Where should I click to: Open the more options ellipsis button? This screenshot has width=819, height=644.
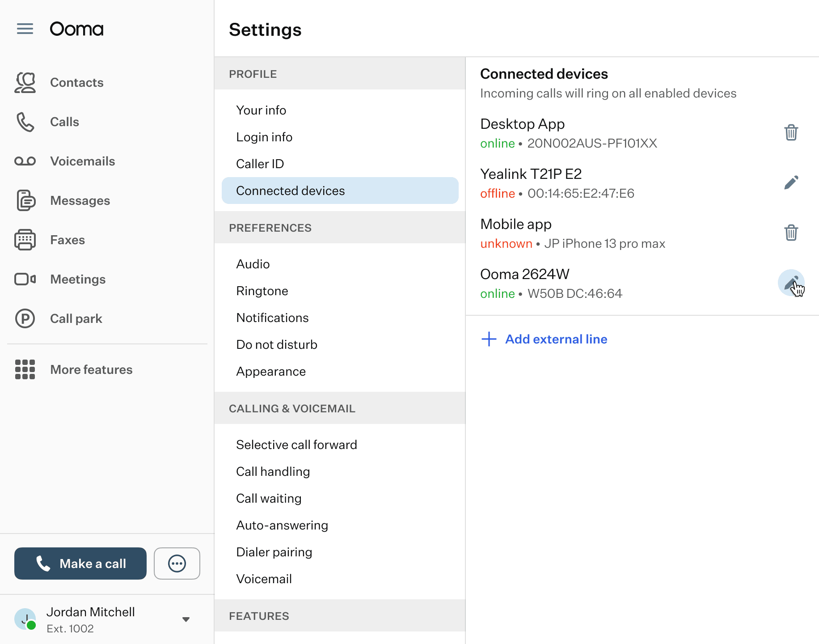click(177, 563)
